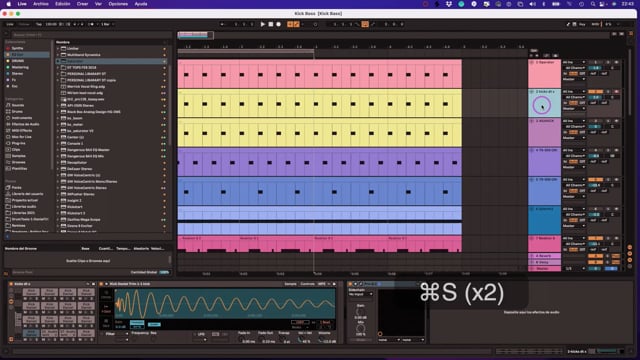
Task: Switch Simpler to Controls tab
Action: click(307, 284)
